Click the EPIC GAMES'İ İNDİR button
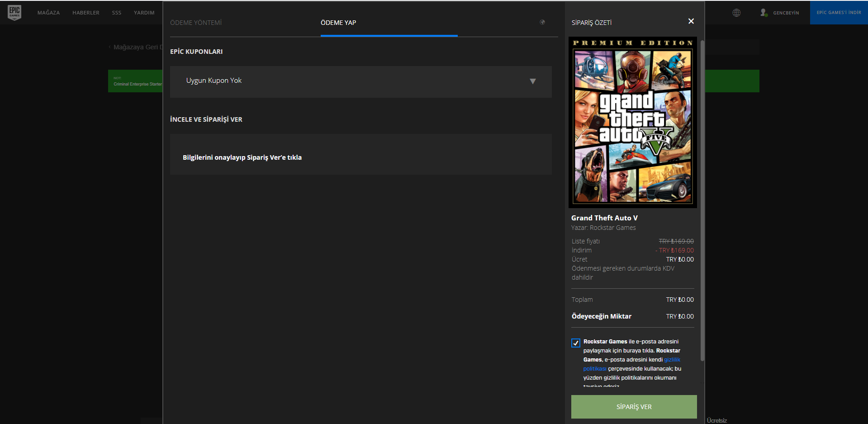868x424 pixels. pyautogui.click(x=839, y=13)
